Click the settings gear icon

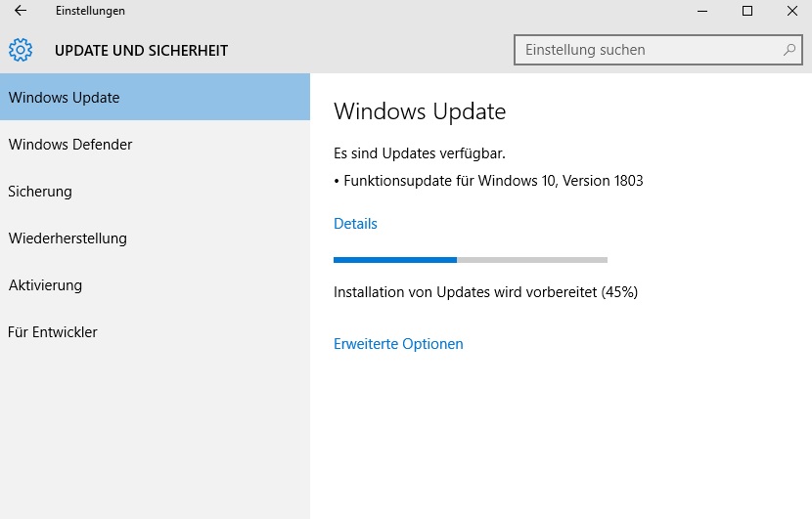click(21, 50)
